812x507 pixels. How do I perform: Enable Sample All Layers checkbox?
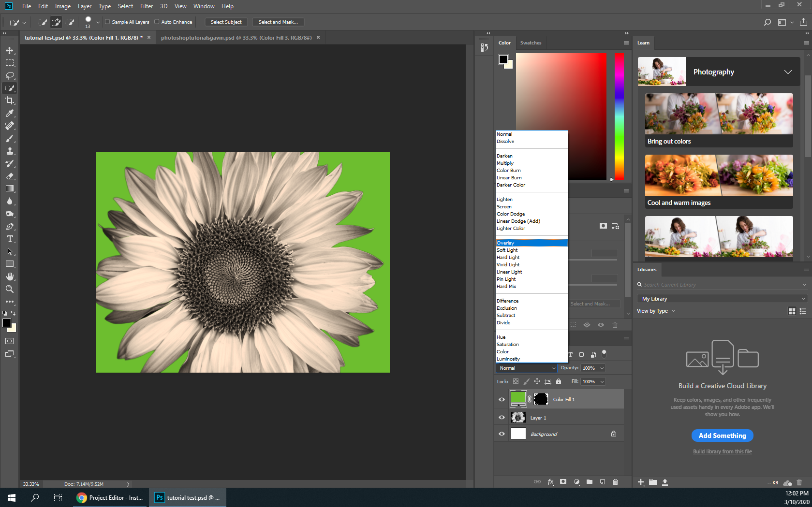pos(107,22)
